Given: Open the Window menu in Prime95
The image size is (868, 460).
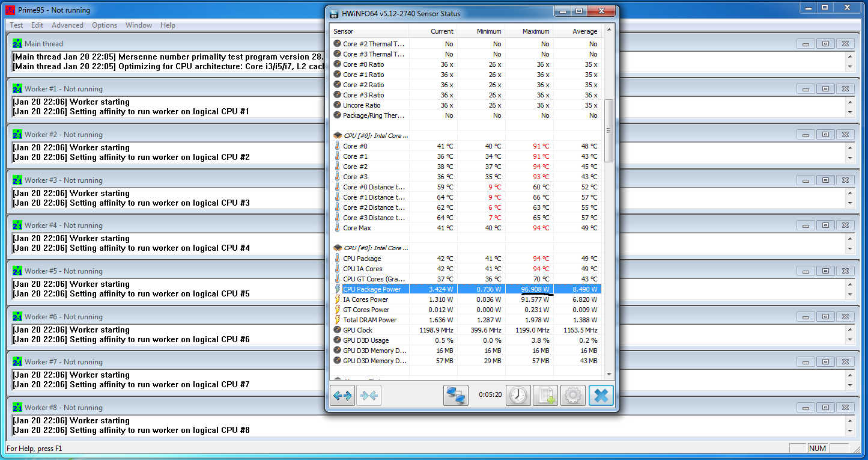Looking at the screenshot, I should (x=139, y=25).
